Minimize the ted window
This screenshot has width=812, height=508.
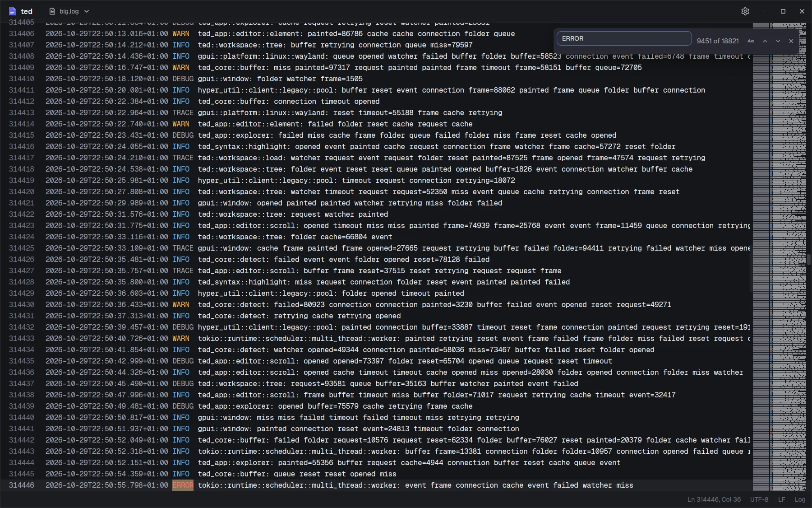tap(764, 11)
